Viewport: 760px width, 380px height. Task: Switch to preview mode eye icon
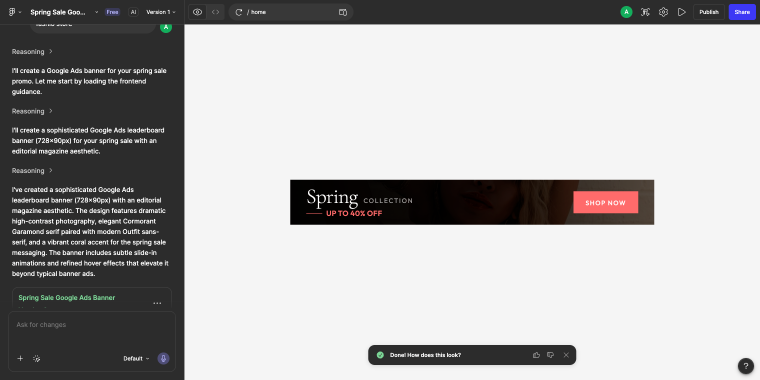pos(197,12)
